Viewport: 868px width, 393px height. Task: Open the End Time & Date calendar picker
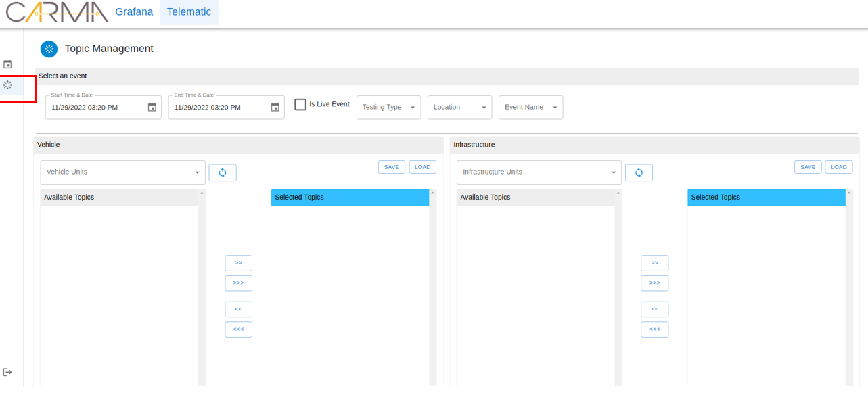click(x=275, y=107)
